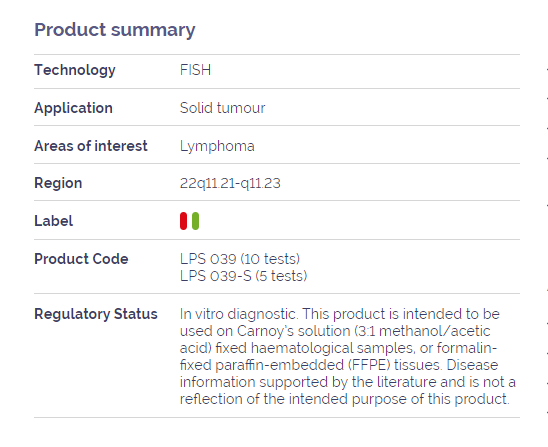
Task: Click the red label indicator
Action: coord(183,221)
